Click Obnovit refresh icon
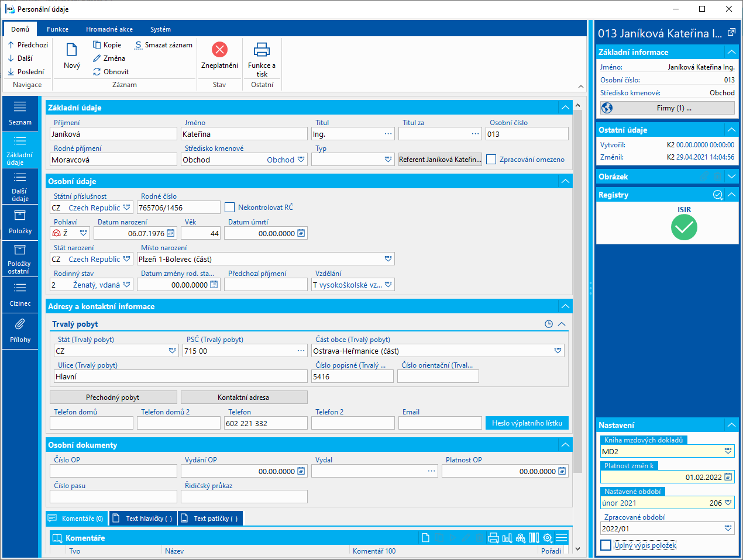This screenshot has width=743, height=560. click(97, 72)
